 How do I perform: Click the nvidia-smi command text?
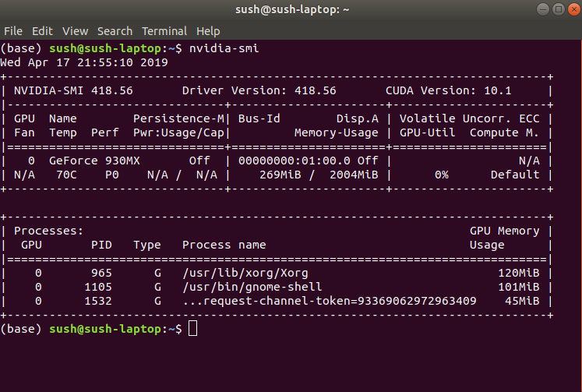[224, 48]
